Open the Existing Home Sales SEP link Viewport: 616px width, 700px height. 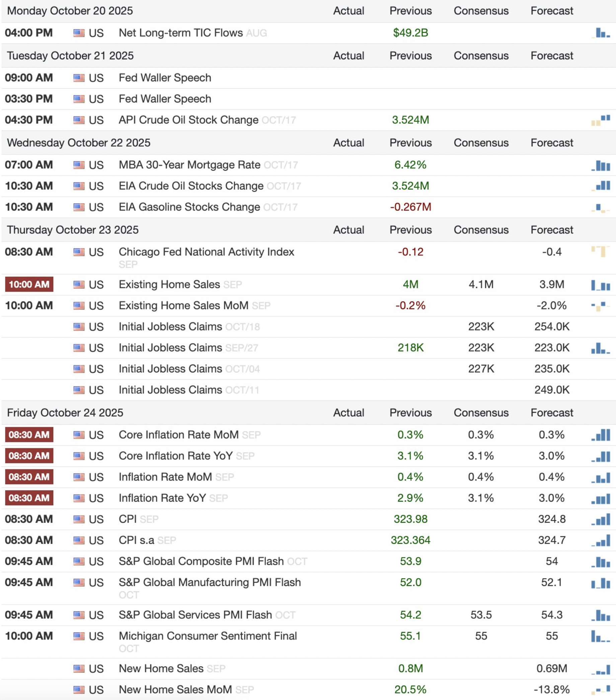[169, 285]
